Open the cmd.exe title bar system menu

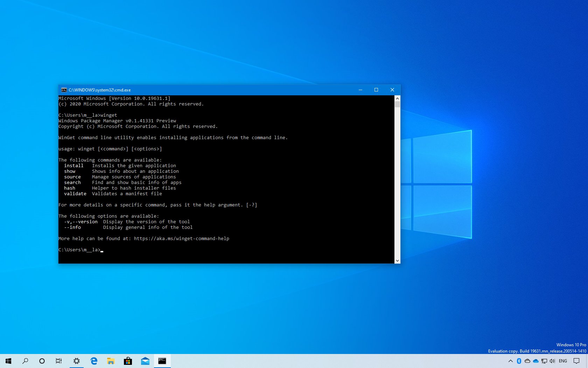[63, 90]
